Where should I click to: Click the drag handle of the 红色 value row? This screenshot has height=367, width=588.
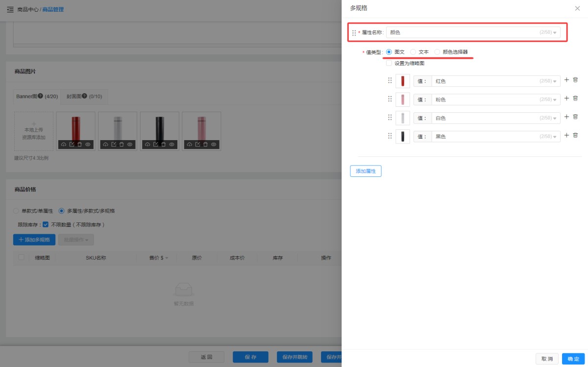click(x=390, y=80)
